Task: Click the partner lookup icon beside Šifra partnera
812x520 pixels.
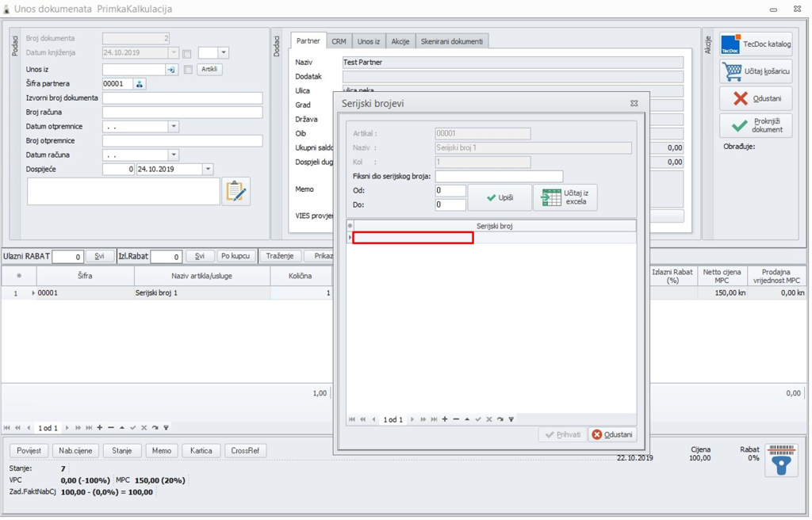Action: click(x=140, y=84)
